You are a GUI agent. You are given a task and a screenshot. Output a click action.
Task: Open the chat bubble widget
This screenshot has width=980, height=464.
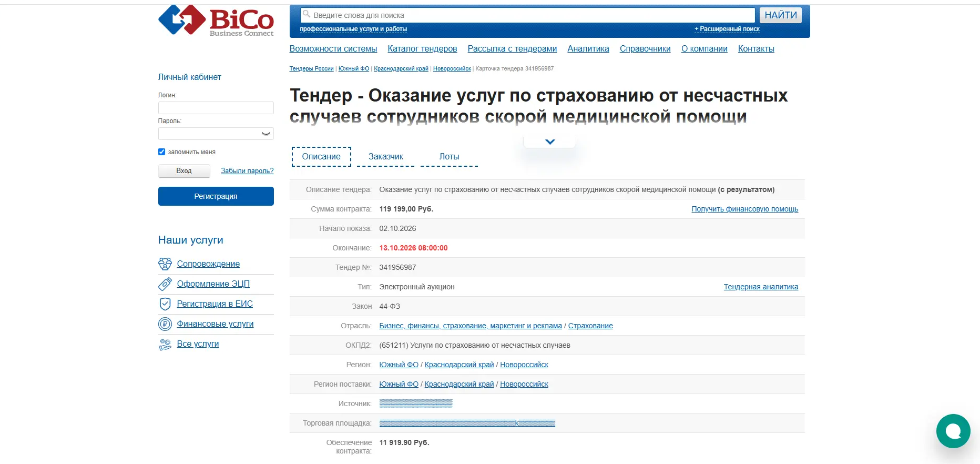tap(953, 431)
